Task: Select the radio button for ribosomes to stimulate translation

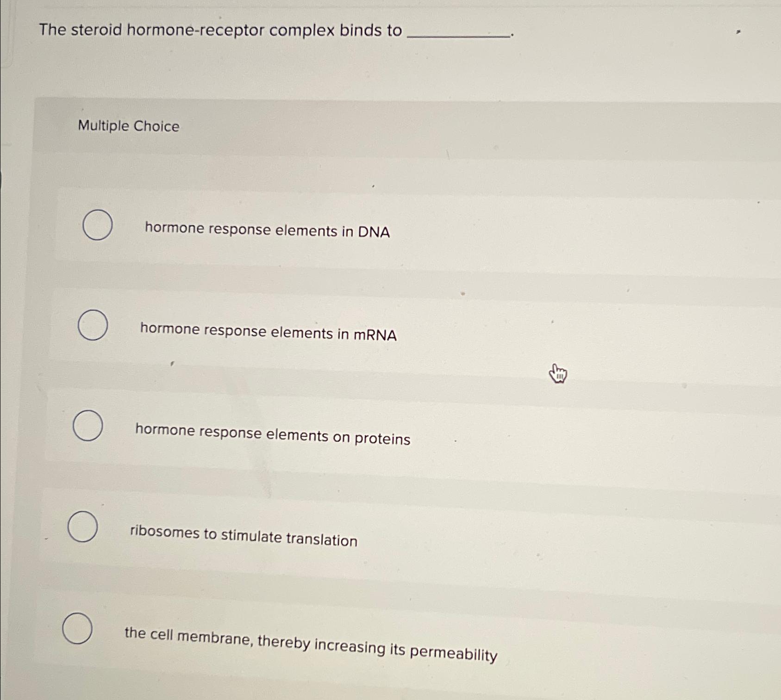Action: 84,527
